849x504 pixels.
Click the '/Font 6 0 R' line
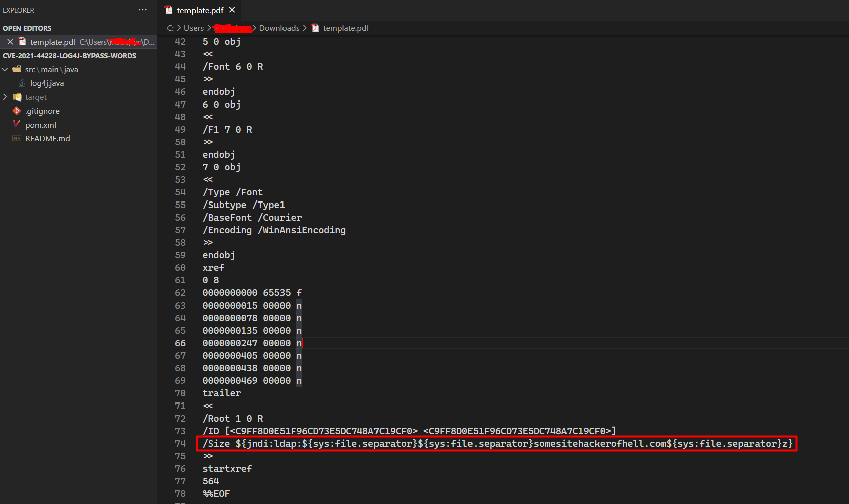point(233,67)
